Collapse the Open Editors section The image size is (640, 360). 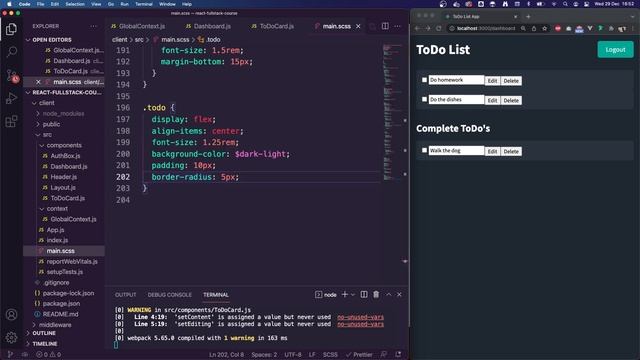click(x=52, y=40)
